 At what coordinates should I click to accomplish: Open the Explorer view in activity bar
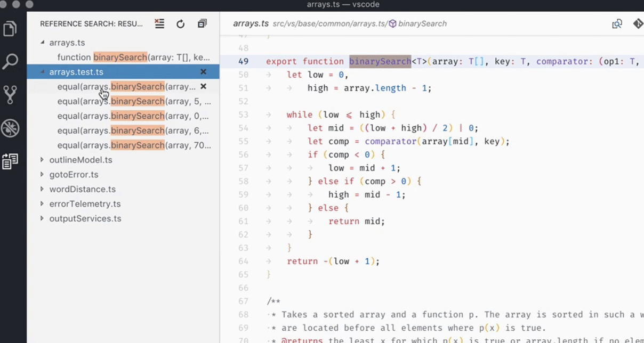click(x=10, y=28)
